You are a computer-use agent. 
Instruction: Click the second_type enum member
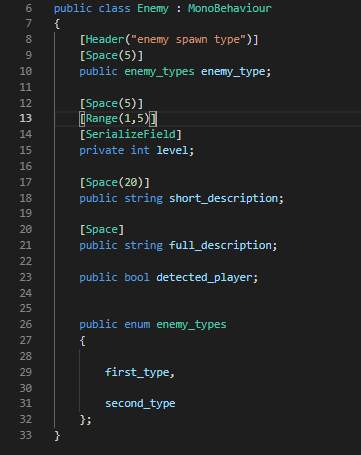(x=140, y=404)
